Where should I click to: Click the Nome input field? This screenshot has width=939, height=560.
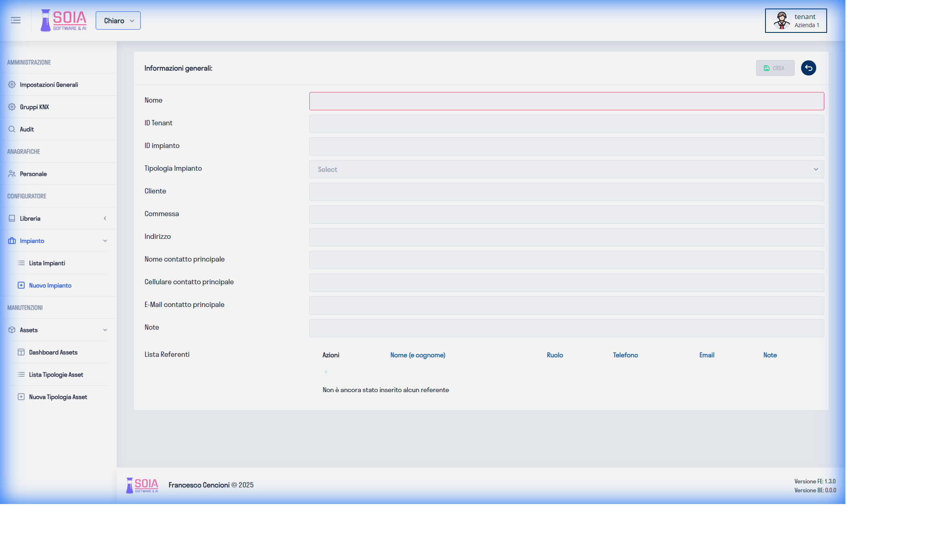(x=566, y=101)
